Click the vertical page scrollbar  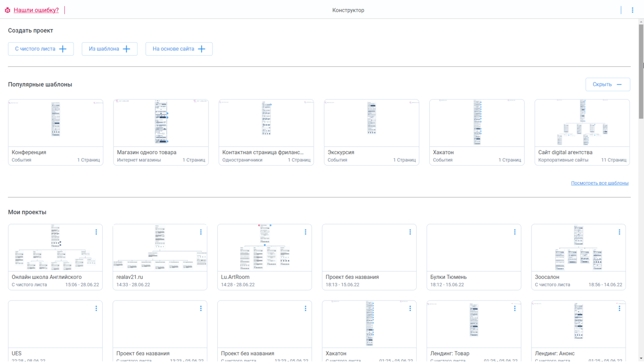(641, 72)
